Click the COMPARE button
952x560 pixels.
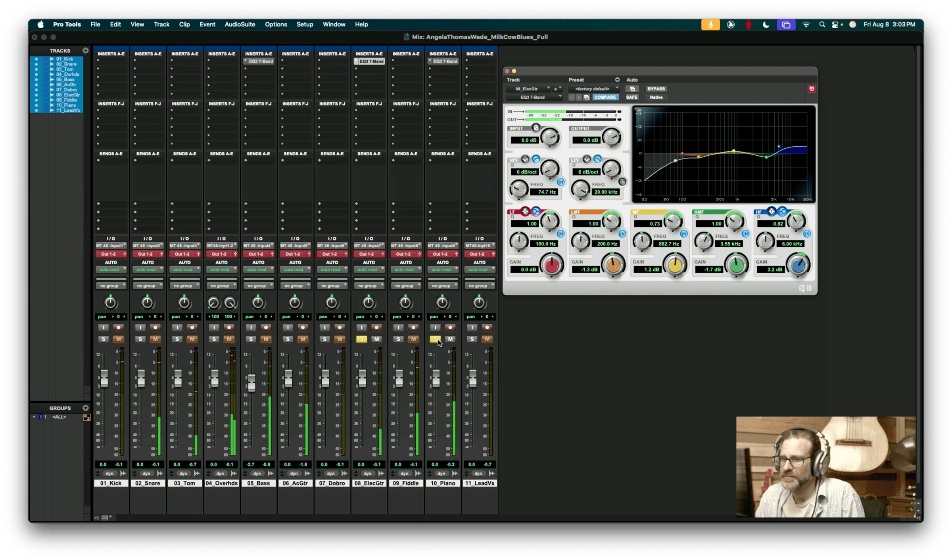pos(605,97)
